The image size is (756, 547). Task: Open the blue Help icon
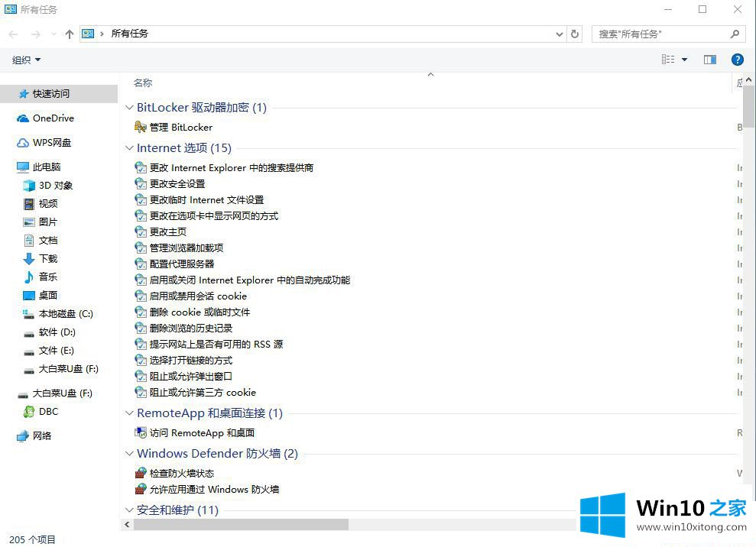737,60
